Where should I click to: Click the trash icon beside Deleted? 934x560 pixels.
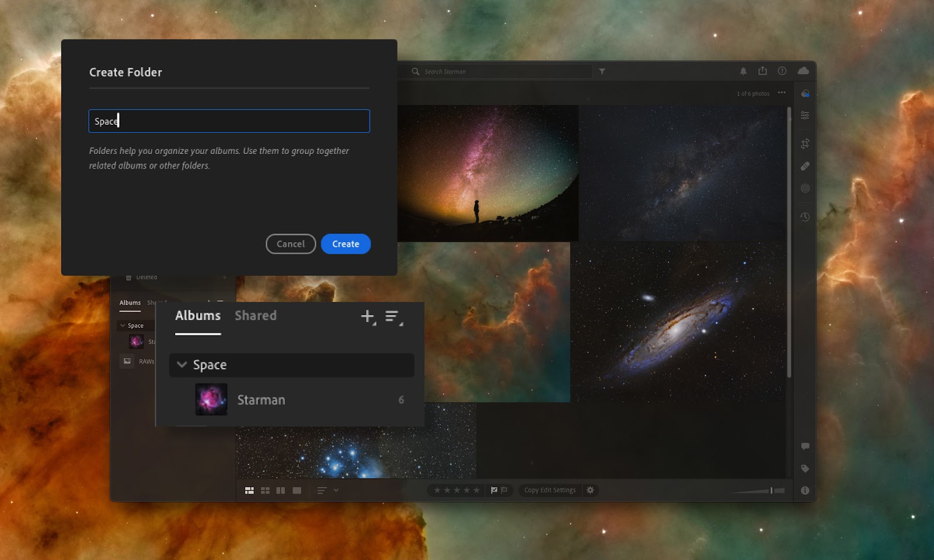coord(128,278)
